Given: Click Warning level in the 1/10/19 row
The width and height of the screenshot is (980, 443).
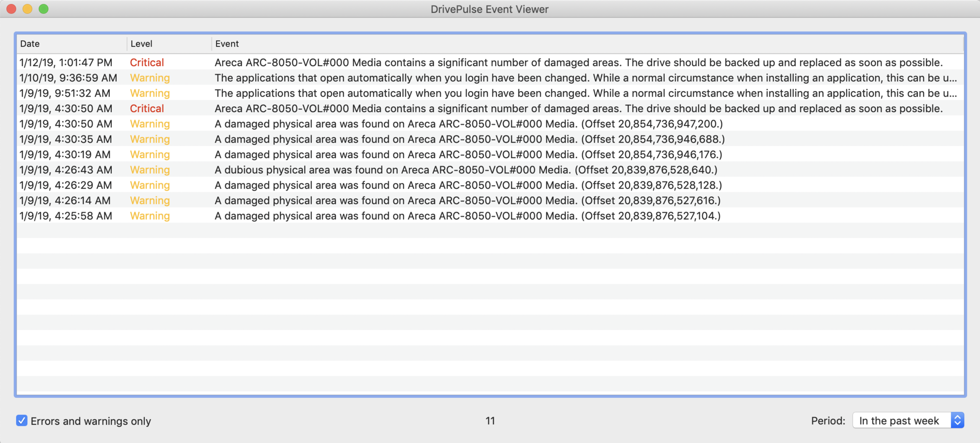Looking at the screenshot, I should pyautogui.click(x=150, y=78).
